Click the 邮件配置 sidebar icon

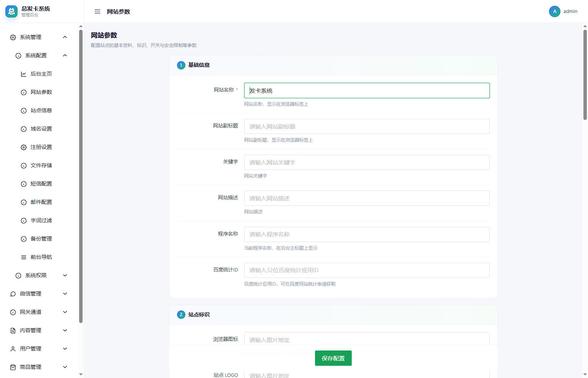pos(24,202)
